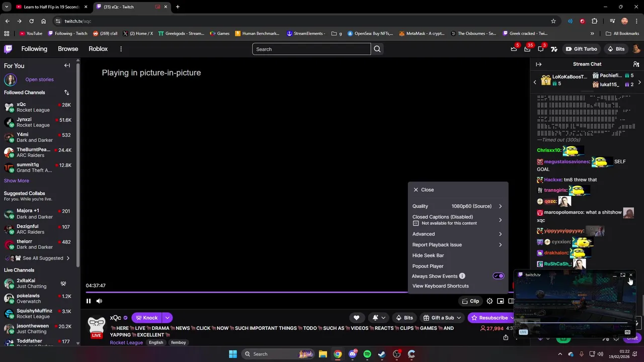Click info icon next to Always Show Events
This screenshot has width=644, height=362.
click(x=462, y=276)
